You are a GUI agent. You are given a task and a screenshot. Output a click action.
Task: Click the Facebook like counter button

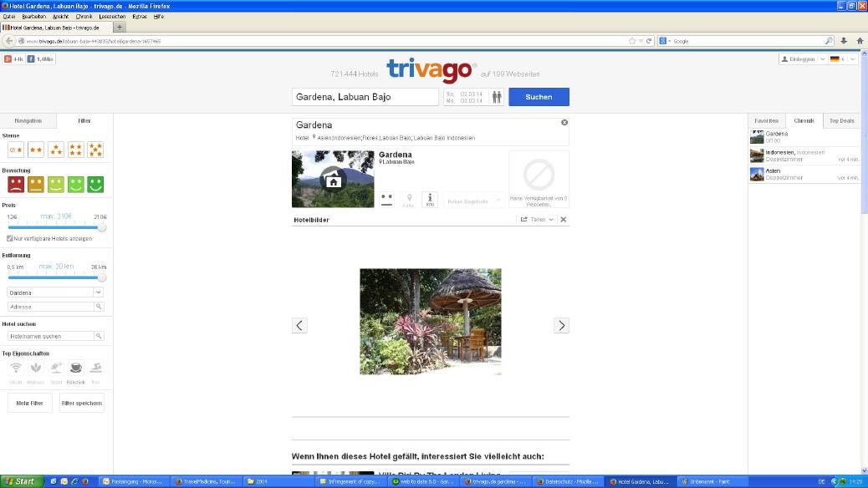[x=40, y=58]
